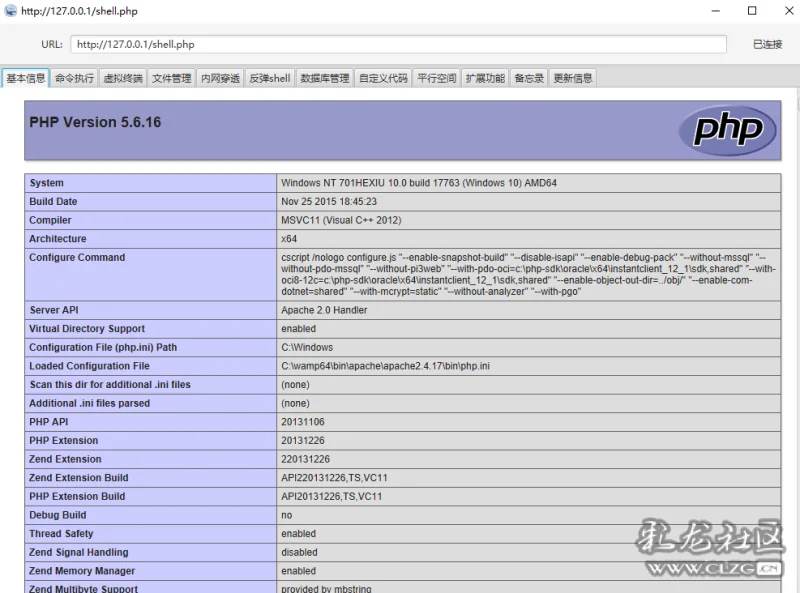Switch to the 数据库管理 tab

(324, 78)
